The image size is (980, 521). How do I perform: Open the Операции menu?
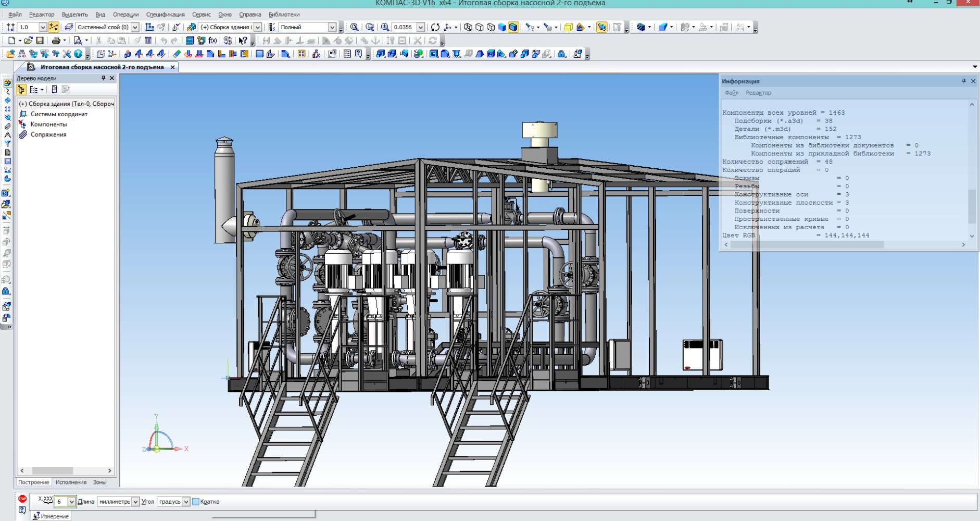(x=125, y=15)
